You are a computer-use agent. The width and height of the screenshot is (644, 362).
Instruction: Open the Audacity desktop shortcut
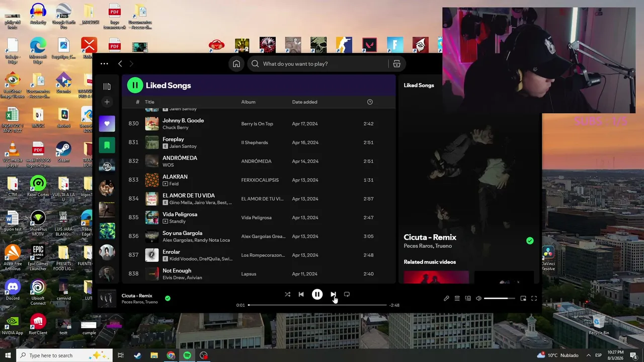click(x=38, y=15)
